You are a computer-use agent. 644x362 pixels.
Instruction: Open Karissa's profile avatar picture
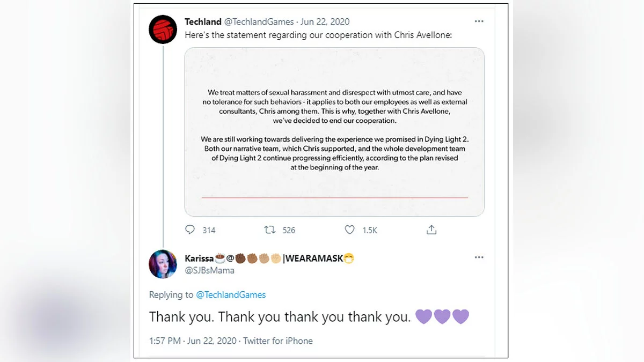pos(163,264)
